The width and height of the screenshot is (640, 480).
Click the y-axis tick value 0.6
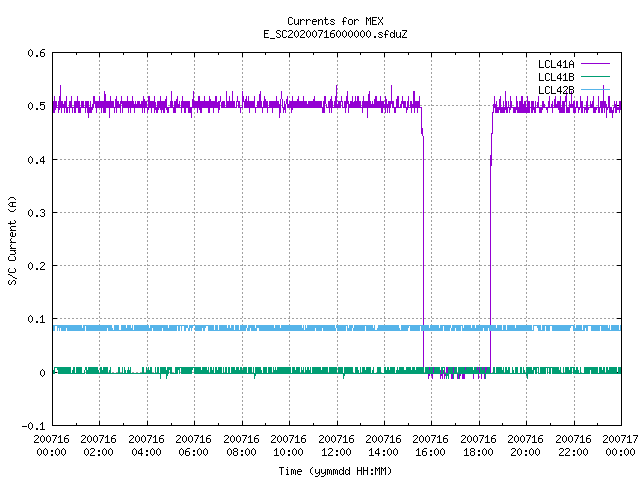point(36,53)
